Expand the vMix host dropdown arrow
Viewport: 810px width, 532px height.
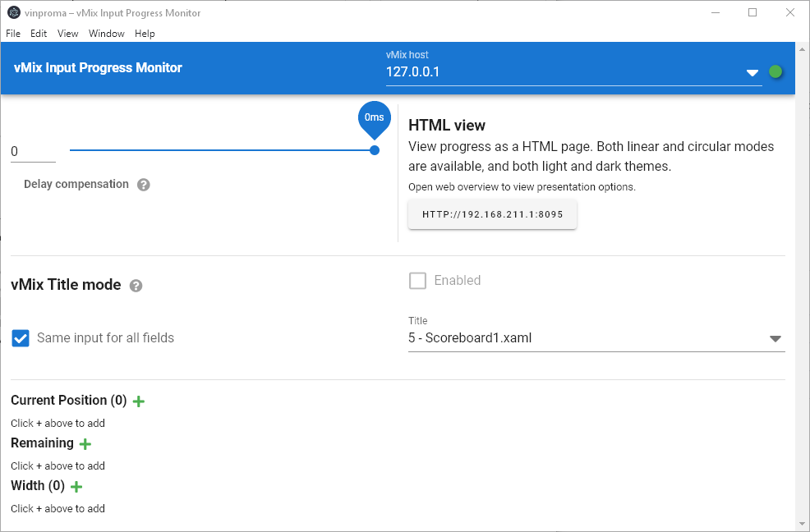752,73
